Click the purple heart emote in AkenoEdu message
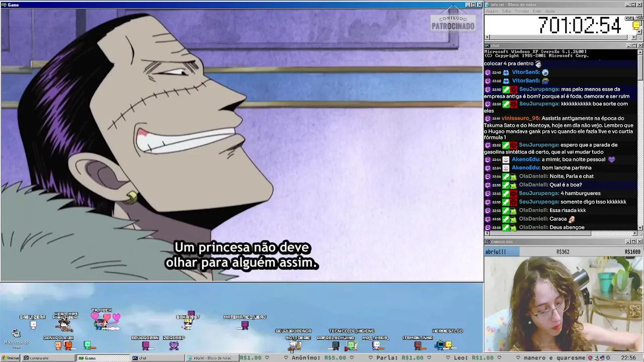The image size is (644, 362). click(x=611, y=159)
